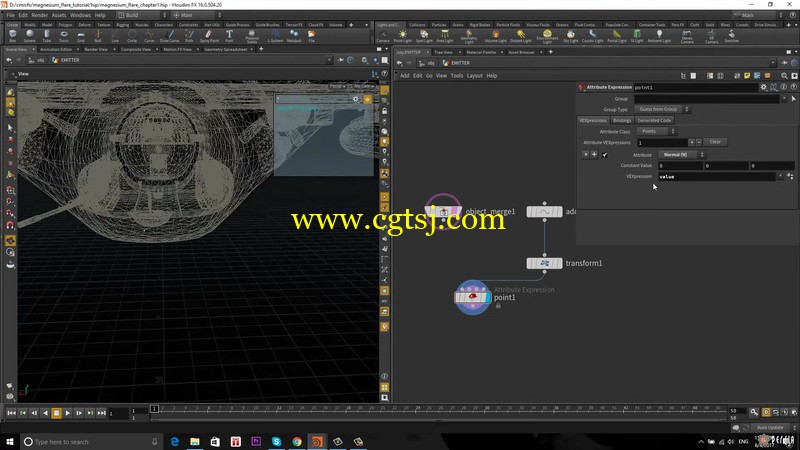Switch to the Generated Code tab

tap(654, 120)
